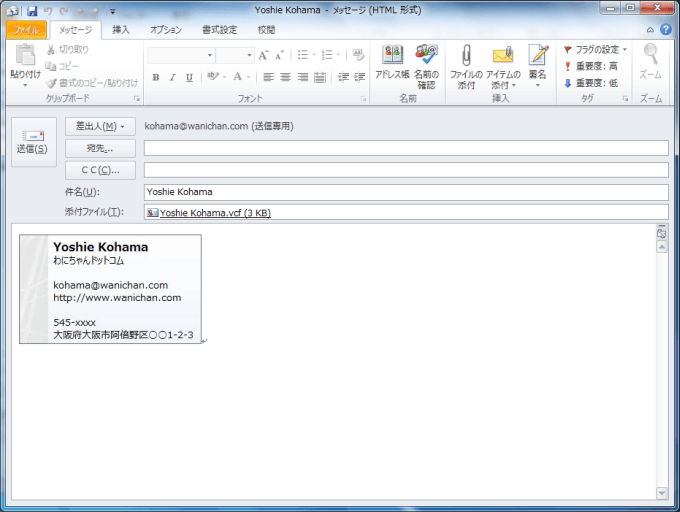Click into the CC recipient field
680x512 pixels.
coord(406,170)
